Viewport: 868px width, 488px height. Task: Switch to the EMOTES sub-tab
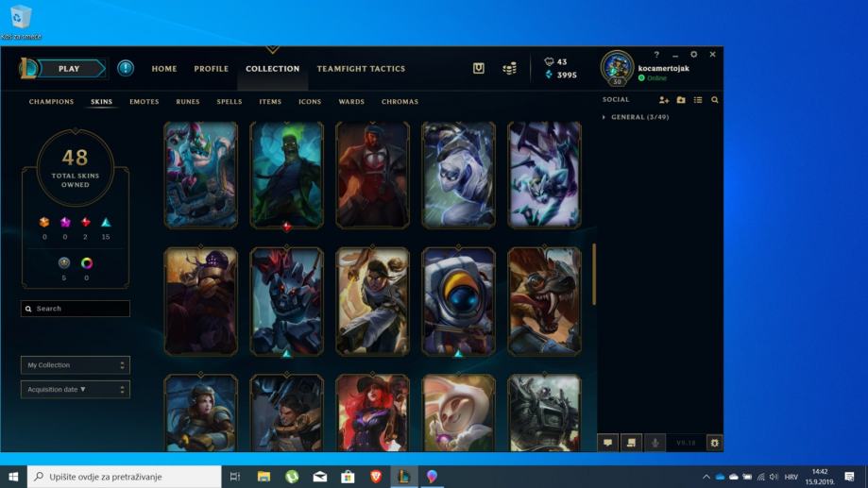pyautogui.click(x=144, y=102)
